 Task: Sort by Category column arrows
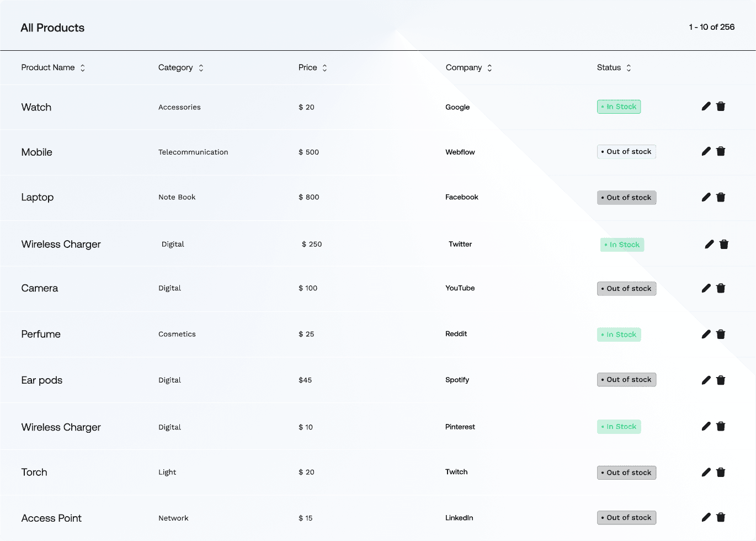[201, 68]
